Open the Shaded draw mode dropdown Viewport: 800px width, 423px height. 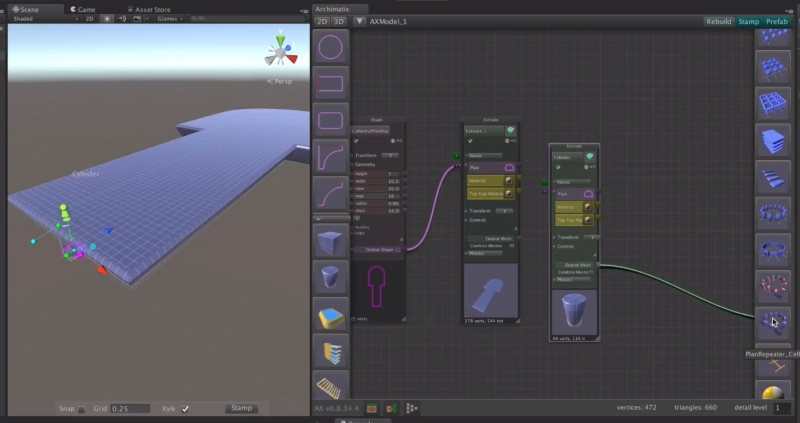(x=30, y=19)
